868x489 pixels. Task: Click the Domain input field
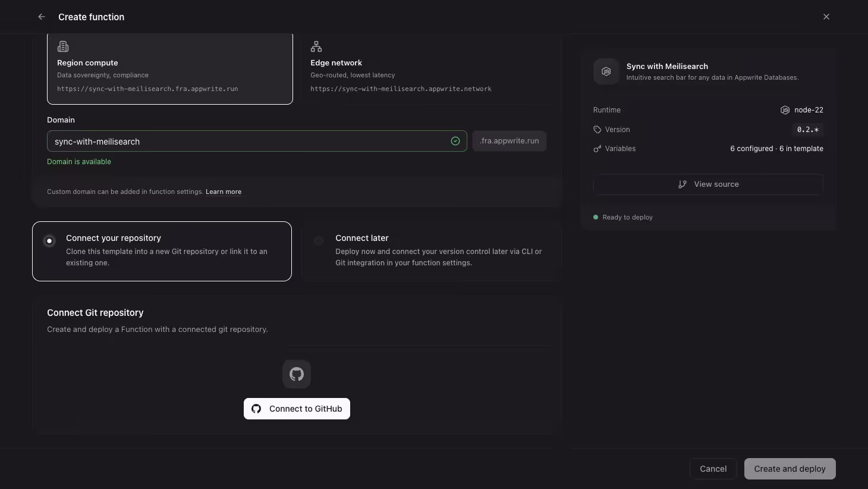click(257, 141)
